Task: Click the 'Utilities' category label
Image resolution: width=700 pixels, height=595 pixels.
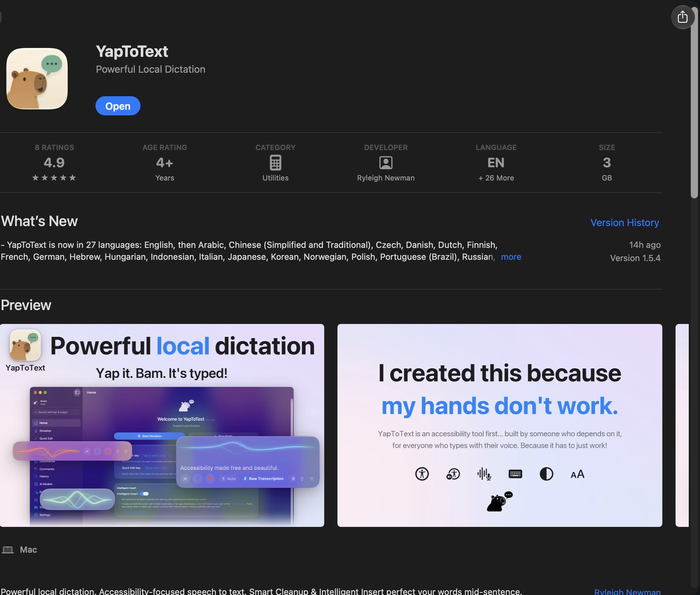Action: coord(275,178)
